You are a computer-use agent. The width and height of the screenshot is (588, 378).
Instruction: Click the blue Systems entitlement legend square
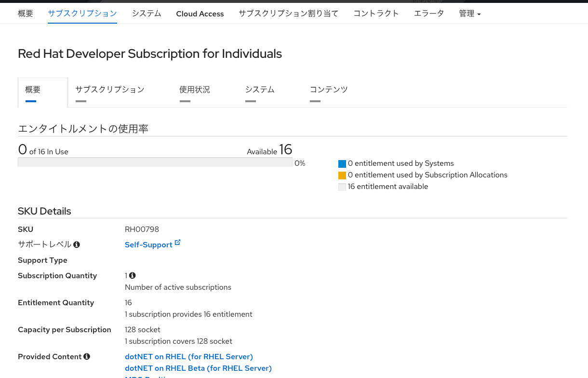[x=342, y=163]
